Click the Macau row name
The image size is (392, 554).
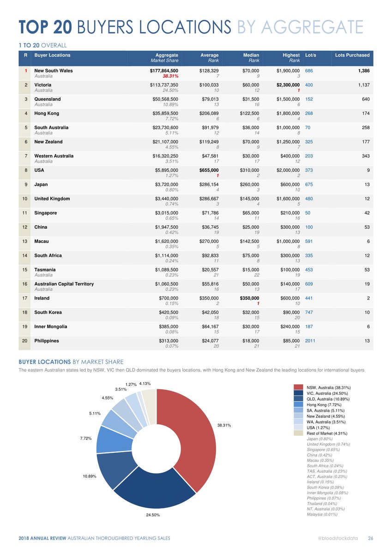(x=42, y=241)
